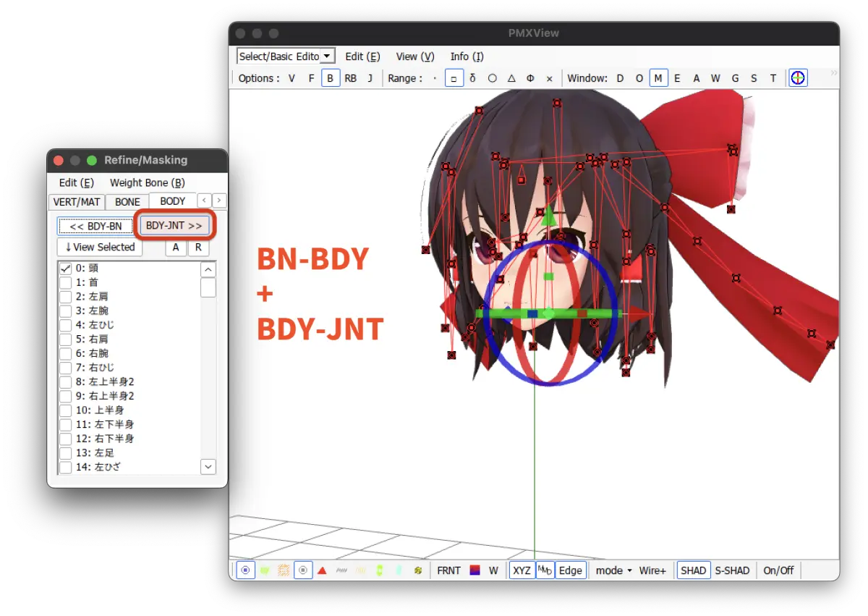Select the dot point range mode

(435, 78)
